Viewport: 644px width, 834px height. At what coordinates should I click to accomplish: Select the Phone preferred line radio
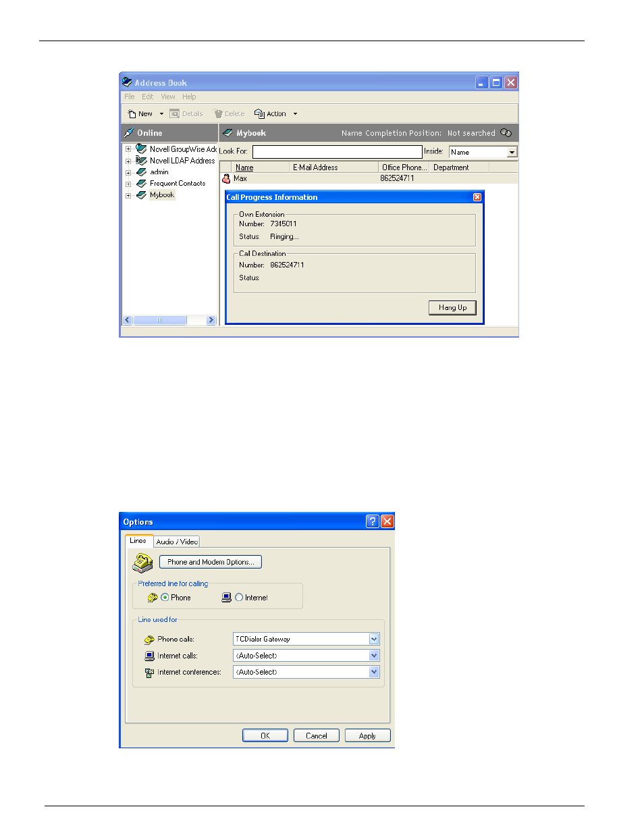165,598
